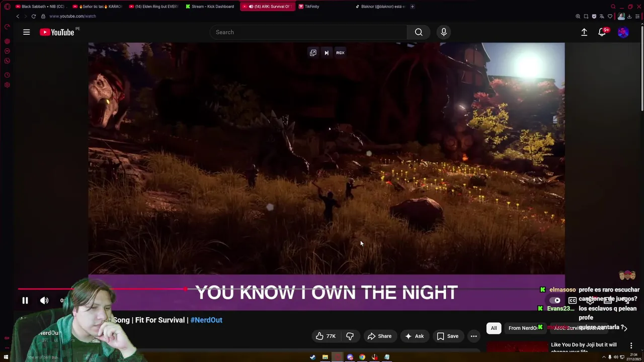This screenshot has height=362, width=644.
Task: Open the browser profile avatar
Action: click(x=621, y=16)
